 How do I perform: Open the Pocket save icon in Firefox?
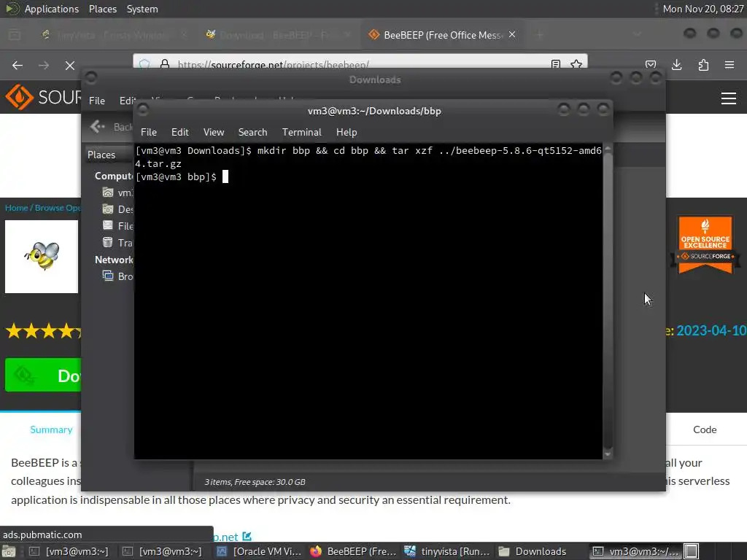coord(651,65)
